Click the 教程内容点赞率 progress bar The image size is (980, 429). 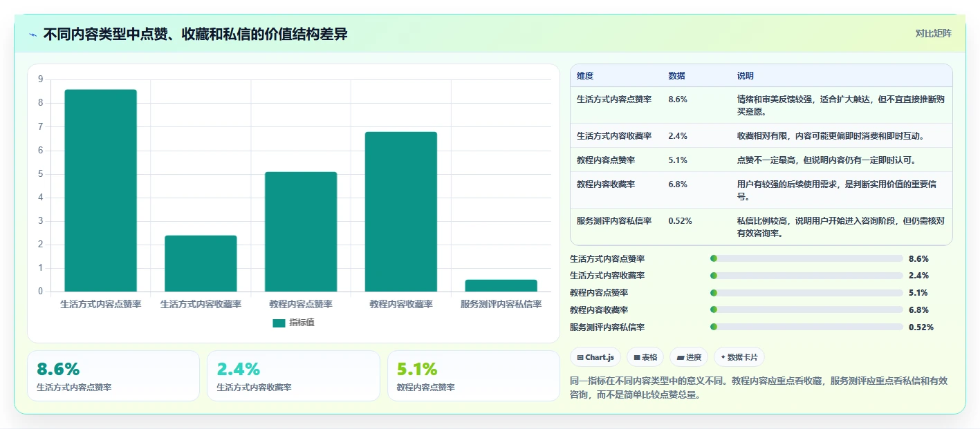pyautogui.click(x=806, y=292)
